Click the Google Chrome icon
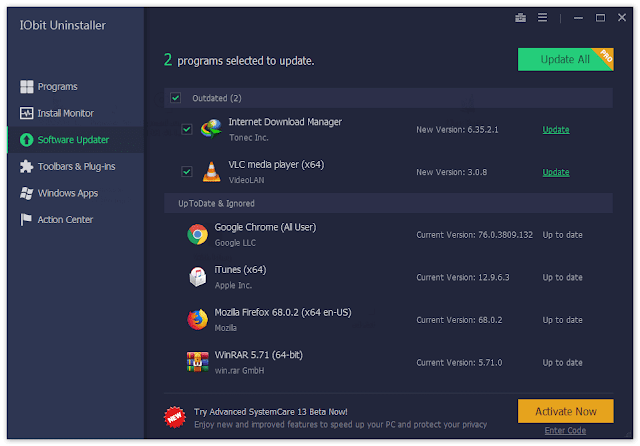The width and height of the screenshot is (640, 446). (x=198, y=234)
